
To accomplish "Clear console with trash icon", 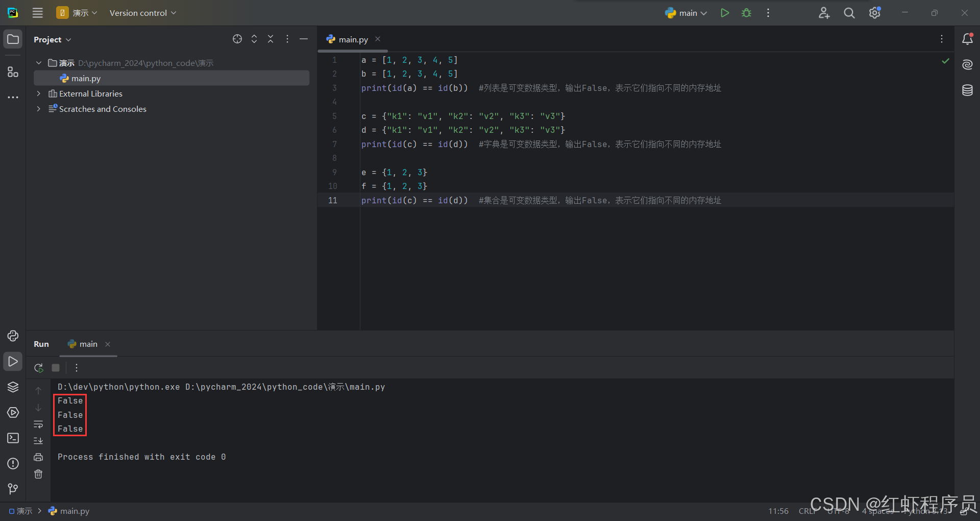I will pos(38,474).
